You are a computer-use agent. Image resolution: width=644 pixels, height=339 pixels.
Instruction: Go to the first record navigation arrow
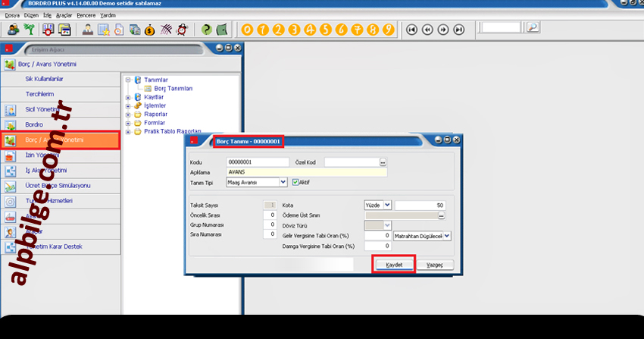411,30
